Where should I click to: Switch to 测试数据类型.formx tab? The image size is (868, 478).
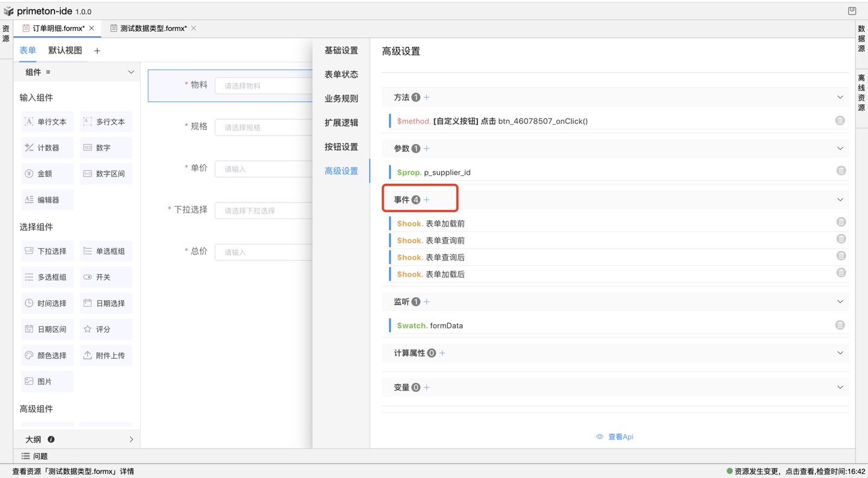coord(153,28)
